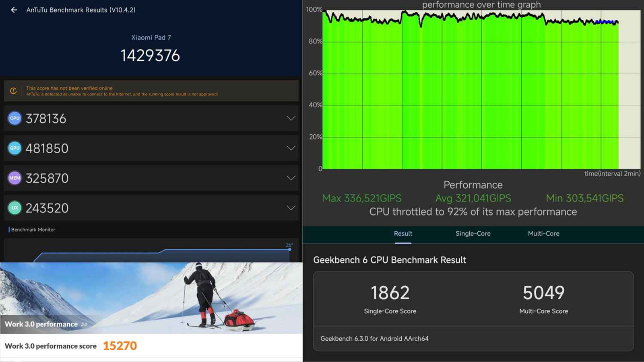Click the 20% axis label on graph
This screenshot has width=644, height=362.
click(x=316, y=137)
